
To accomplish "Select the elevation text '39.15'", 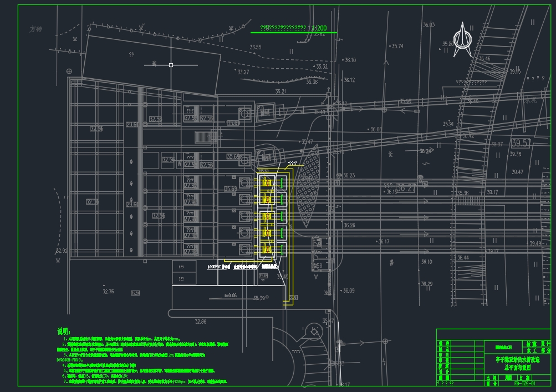I will (515, 72).
